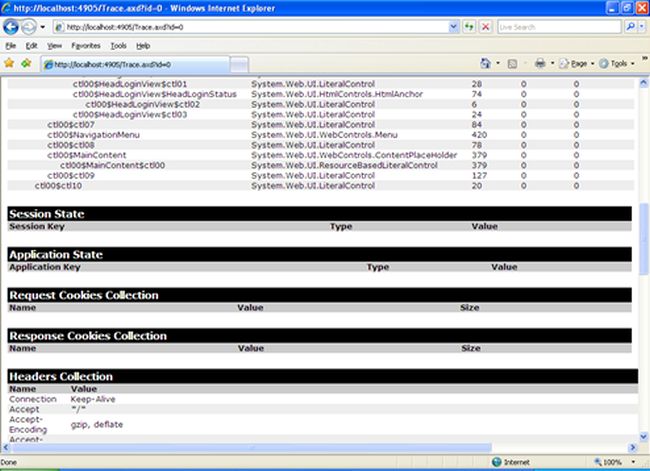The height and width of the screenshot is (471, 650).
Task: Open the recent pages dropdown arrow
Action: [42, 27]
